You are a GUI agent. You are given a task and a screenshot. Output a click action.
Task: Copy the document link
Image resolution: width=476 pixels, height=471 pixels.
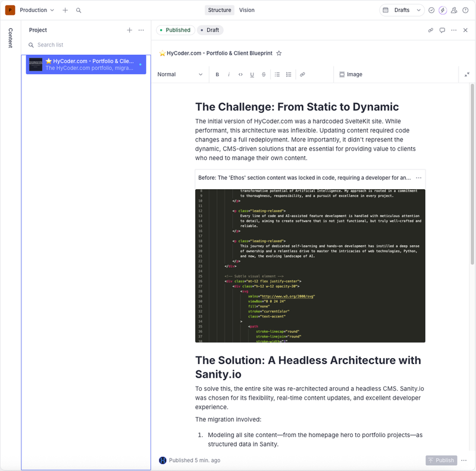(431, 30)
